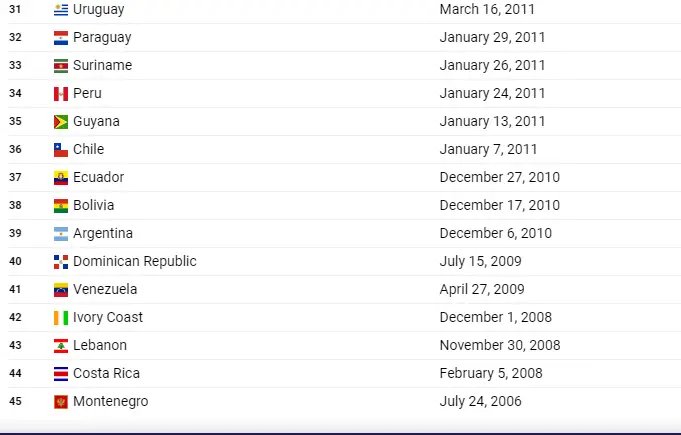Viewport: 681px width, 435px height.
Task: Click the Lebanon flag icon
Action: 61,346
